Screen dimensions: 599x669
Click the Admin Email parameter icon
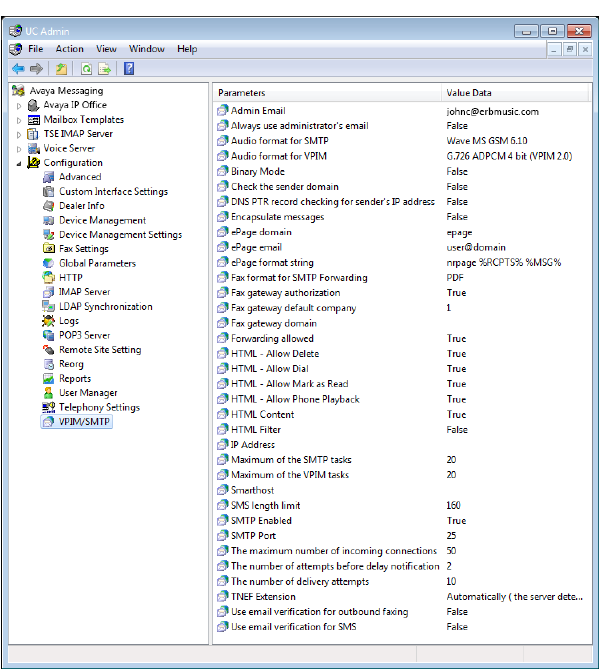(x=223, y=111)
